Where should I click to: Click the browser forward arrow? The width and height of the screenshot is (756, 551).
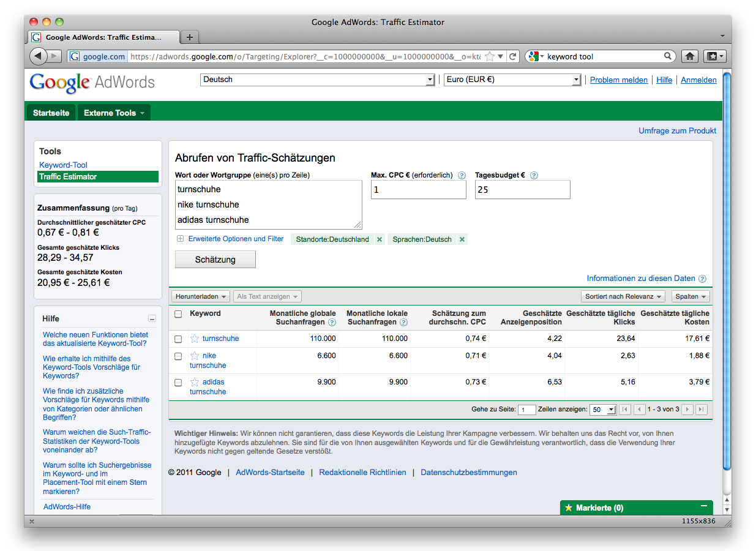[54, 56]
